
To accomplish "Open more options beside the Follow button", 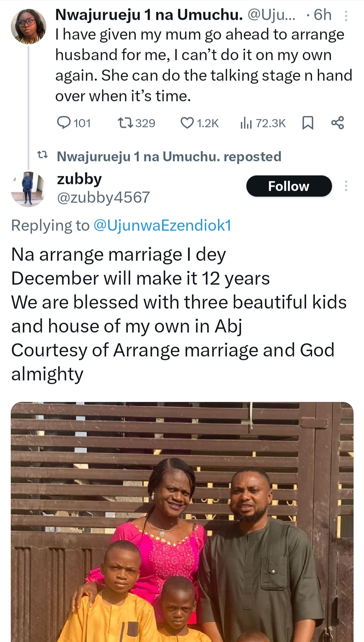I will 346,186.
